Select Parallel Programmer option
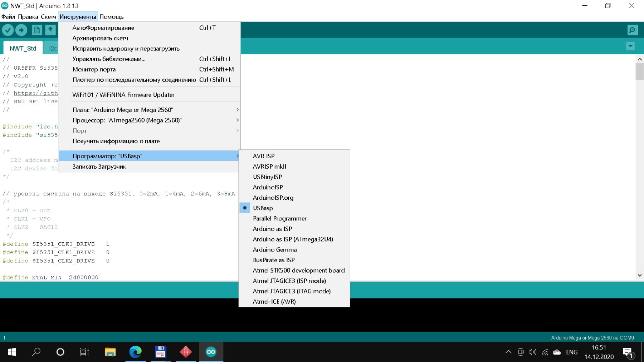The height and width of the screenshot is (362, 644). pyautogui.click(x=294, y=218)
